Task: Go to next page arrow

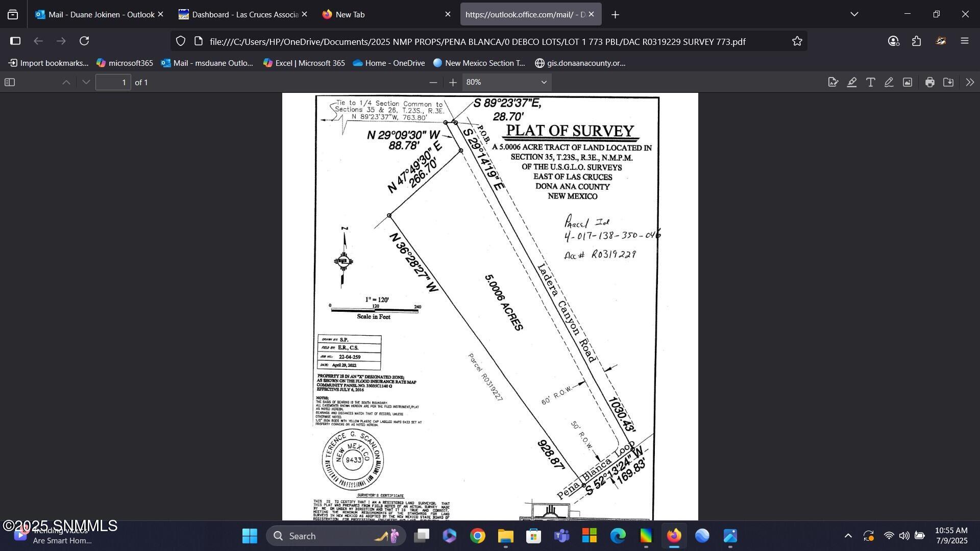Action: [86, 82]
